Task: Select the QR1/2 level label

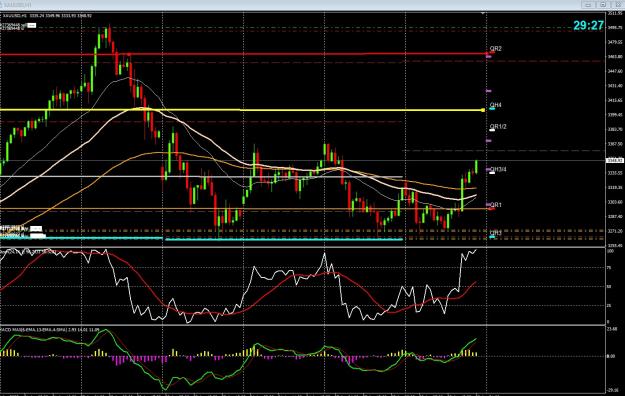Action: [x=498, y=127]
